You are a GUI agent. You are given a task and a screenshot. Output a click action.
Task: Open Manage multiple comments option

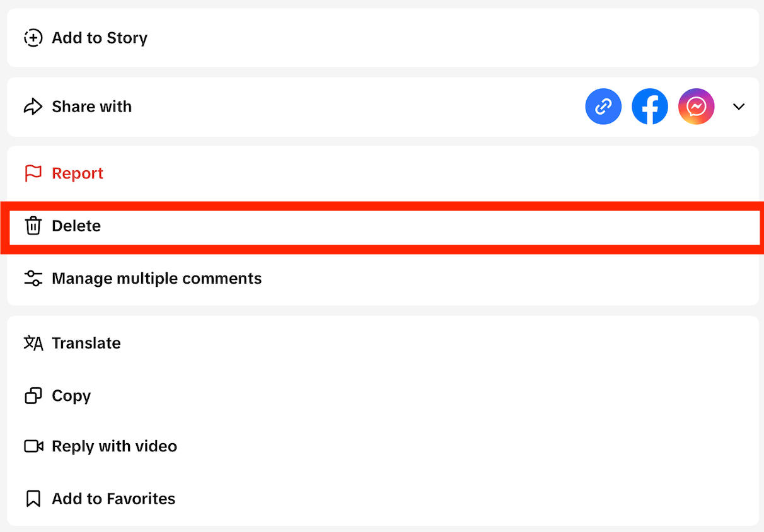point(156,279)
